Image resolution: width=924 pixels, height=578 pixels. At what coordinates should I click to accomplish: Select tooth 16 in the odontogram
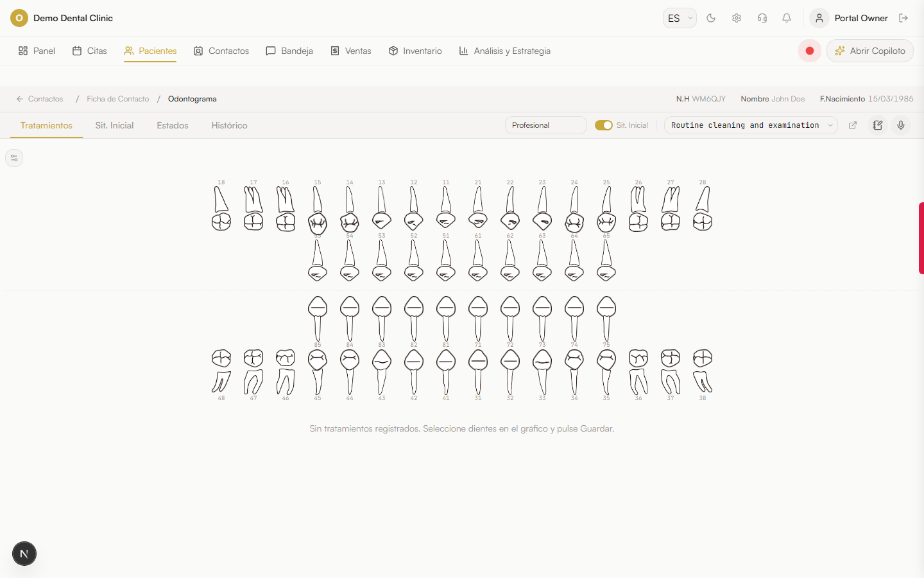tap(286, 207)
